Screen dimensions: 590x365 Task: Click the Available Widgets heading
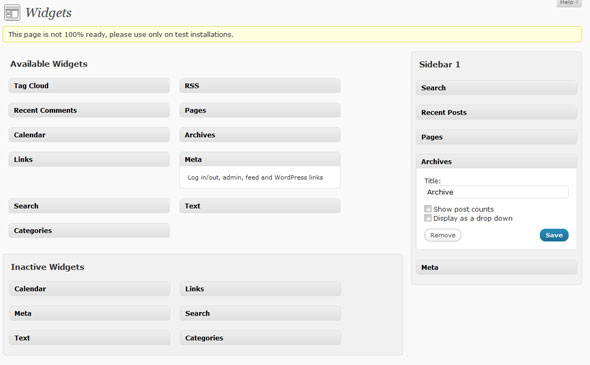pos(49,64)
